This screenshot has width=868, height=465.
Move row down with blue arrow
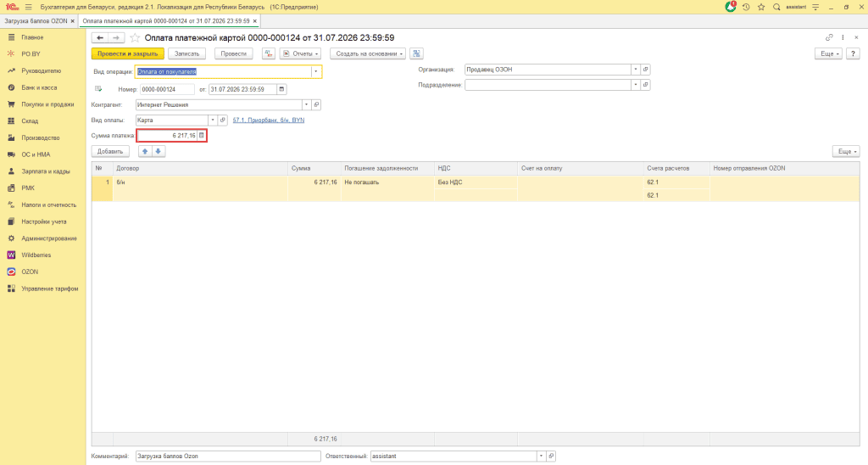(159, 151)
